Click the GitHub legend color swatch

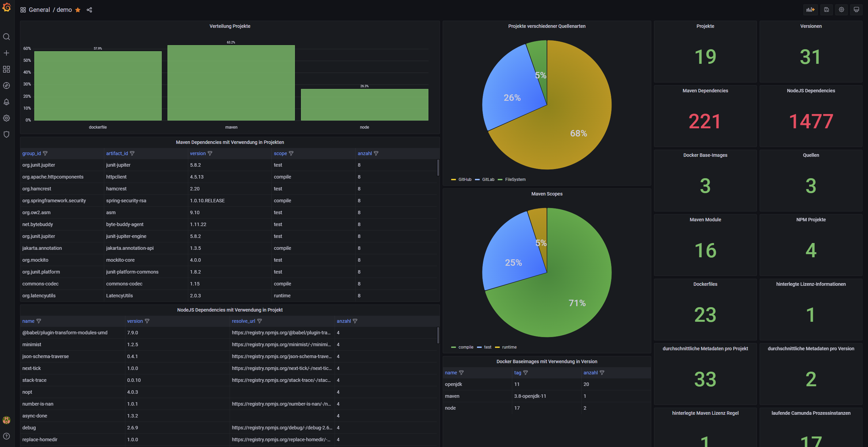point(453,180)
